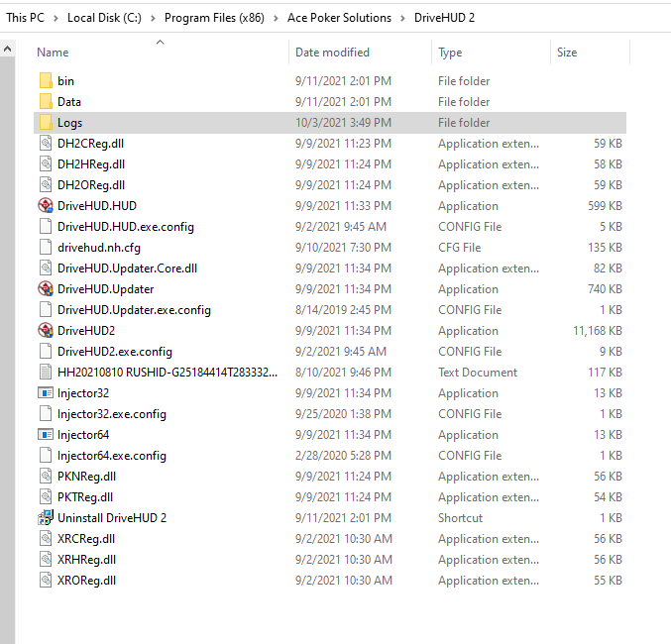The height and width of the screenshot is (644, 671).
Task: Select the file name DriveHUD.HUD.exe.config
Action: [126, 227]
